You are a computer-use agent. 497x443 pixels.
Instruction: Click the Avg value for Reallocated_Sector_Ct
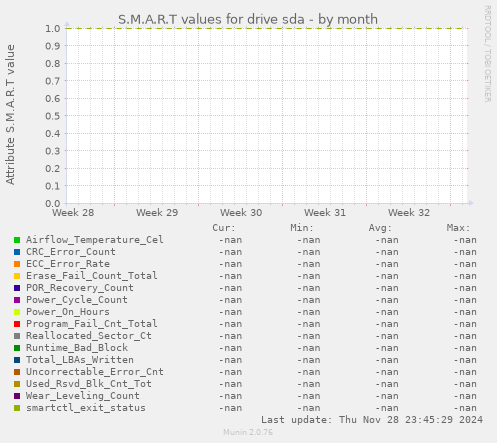387,336
